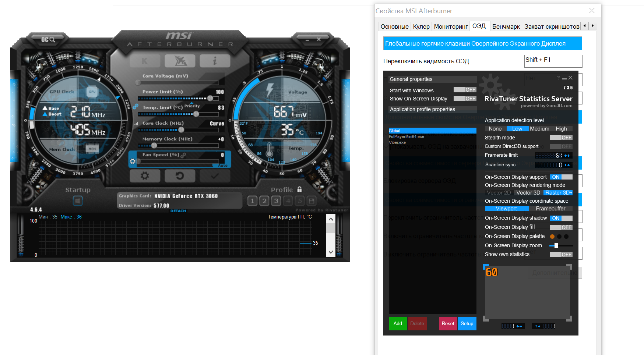Click the MSI jet logo button
This screenshot has height=355, width=644.
(x=180, y=61)
